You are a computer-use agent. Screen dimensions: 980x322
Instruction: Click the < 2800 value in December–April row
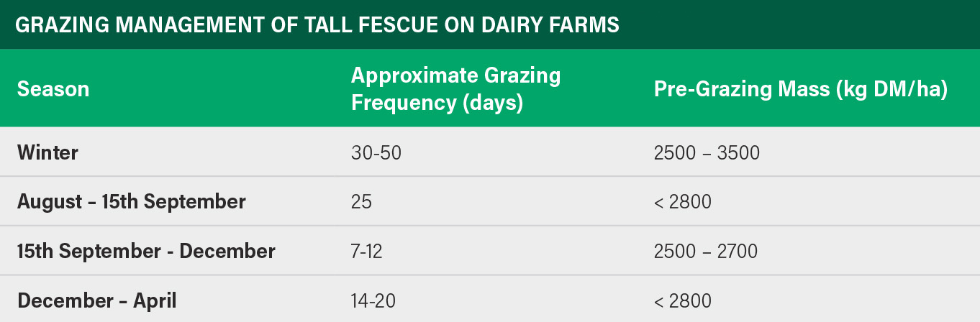point(682,300)
